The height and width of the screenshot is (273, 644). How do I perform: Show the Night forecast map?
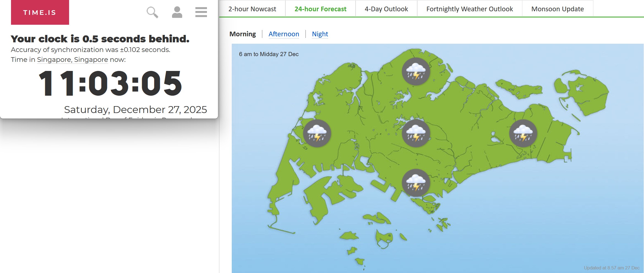320,34
